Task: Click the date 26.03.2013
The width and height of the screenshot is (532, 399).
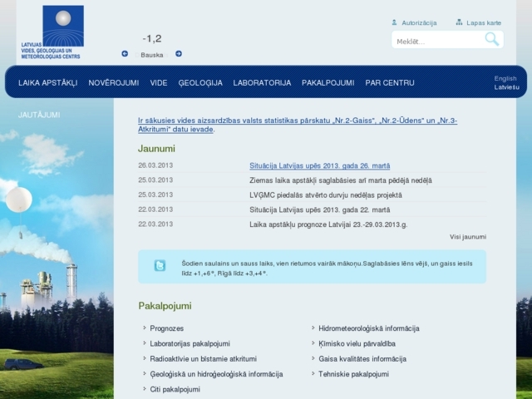Action: tap(155, 165)
